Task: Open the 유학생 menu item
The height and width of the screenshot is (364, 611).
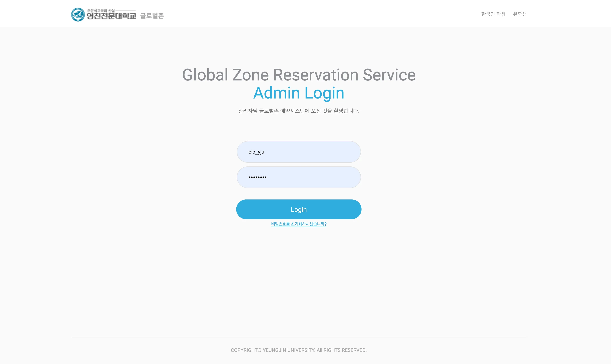Action: tap(519, 14)
